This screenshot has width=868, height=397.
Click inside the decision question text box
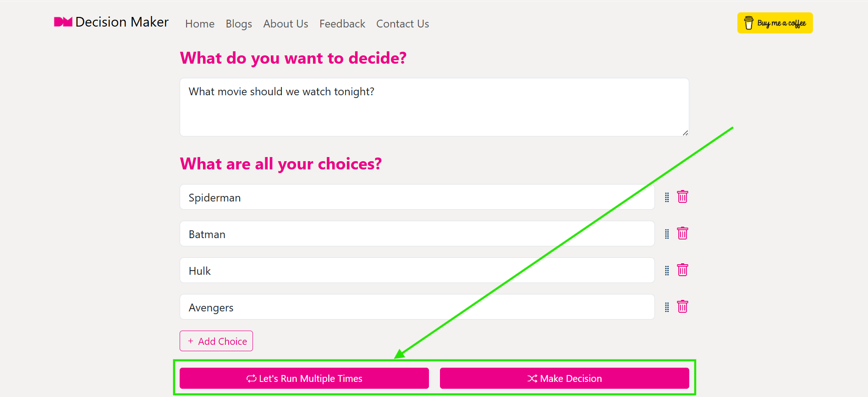click(x=434, y=107)
